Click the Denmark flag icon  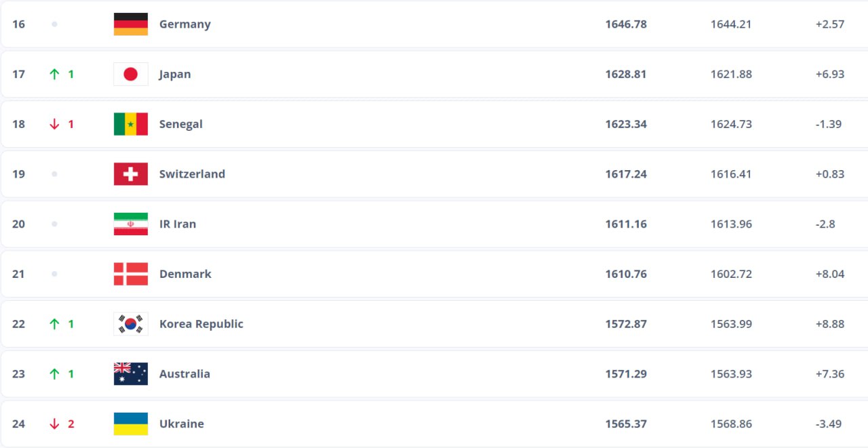pyautogui.click(x=131, y=274)
